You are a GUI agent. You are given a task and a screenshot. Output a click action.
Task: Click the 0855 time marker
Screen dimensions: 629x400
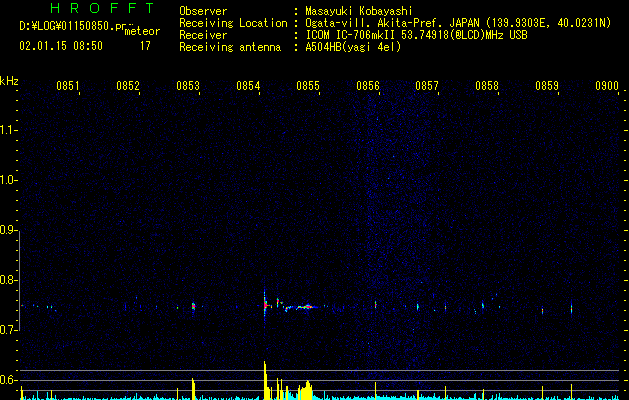tap(308, 86)
